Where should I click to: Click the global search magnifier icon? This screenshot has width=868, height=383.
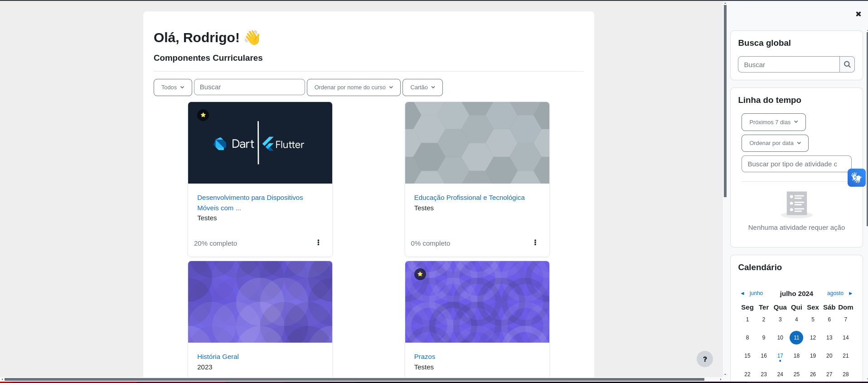pyautogui.click(x=847, y=64)
